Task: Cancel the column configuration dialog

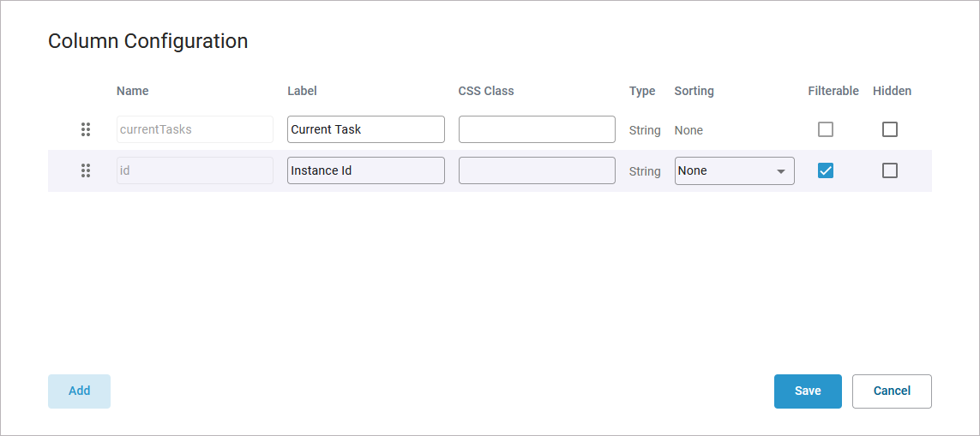Action: pos(892,391)
